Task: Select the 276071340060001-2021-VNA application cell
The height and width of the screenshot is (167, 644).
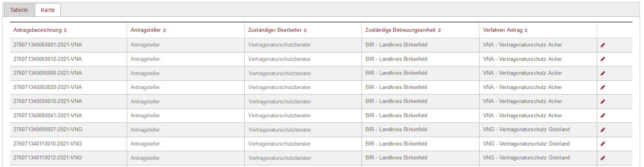Action: click(x=48, y=45)
